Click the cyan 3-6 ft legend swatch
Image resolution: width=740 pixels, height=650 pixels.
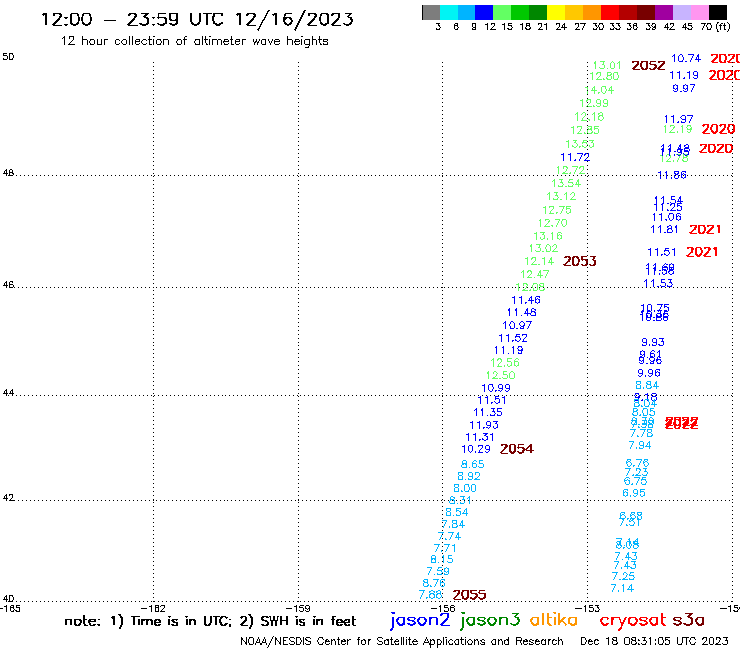click(x=449, y=12)
